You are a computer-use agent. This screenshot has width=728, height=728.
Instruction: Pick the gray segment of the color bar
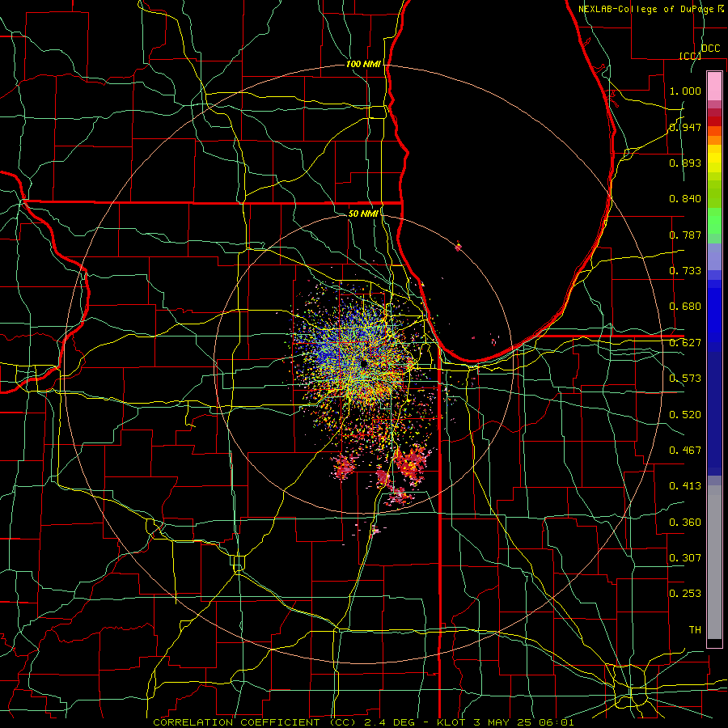714,562
